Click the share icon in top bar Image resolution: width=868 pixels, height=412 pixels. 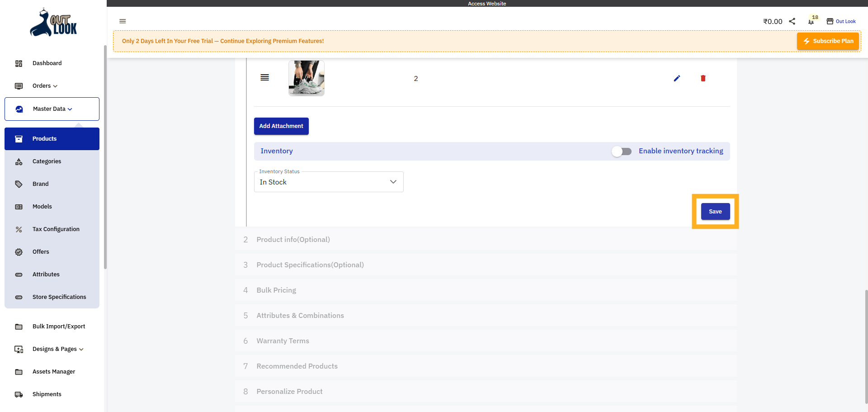[x=793, y=21]
